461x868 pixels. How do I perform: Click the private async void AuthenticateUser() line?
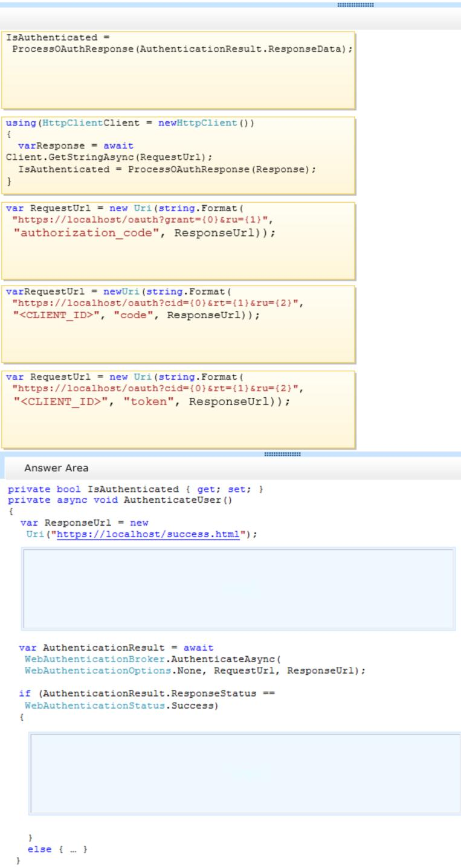(120, 500)
